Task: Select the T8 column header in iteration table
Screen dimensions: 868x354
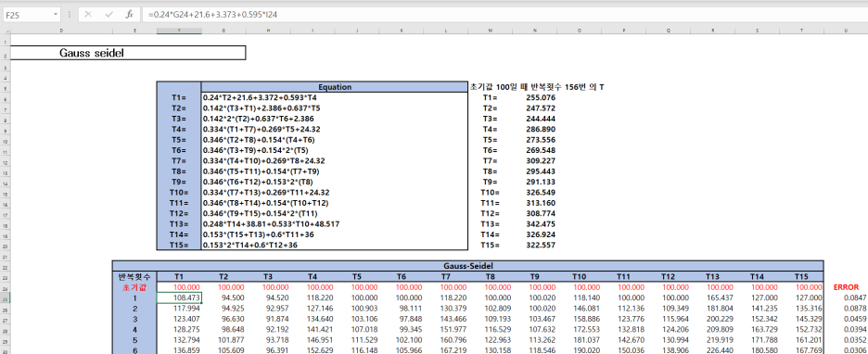Action: 491,276
